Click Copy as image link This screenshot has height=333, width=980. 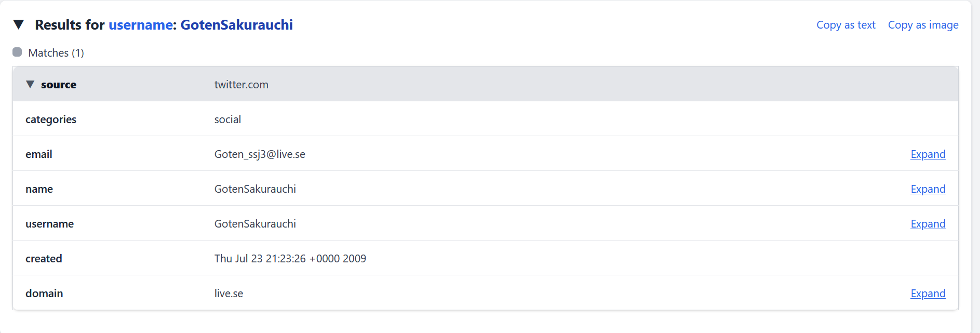coord(923,25)
